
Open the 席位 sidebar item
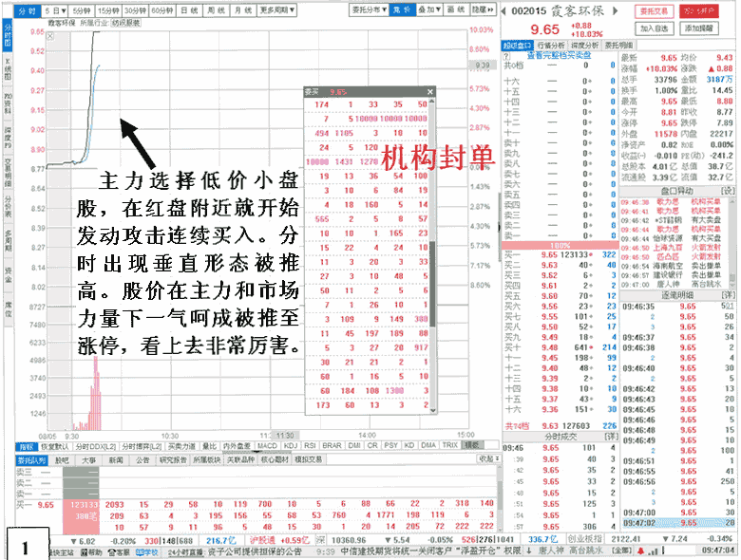click(x=8, y=308)
